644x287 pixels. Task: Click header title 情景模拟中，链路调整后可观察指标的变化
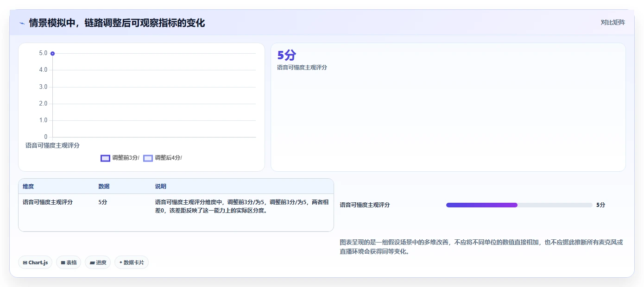click(x=117, y=23)
